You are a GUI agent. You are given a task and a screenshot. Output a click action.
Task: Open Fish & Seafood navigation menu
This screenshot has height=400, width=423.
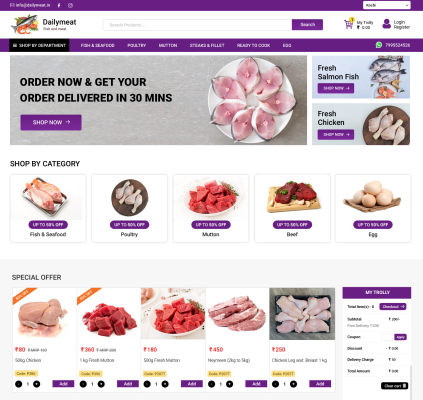[x=97, y=45]
